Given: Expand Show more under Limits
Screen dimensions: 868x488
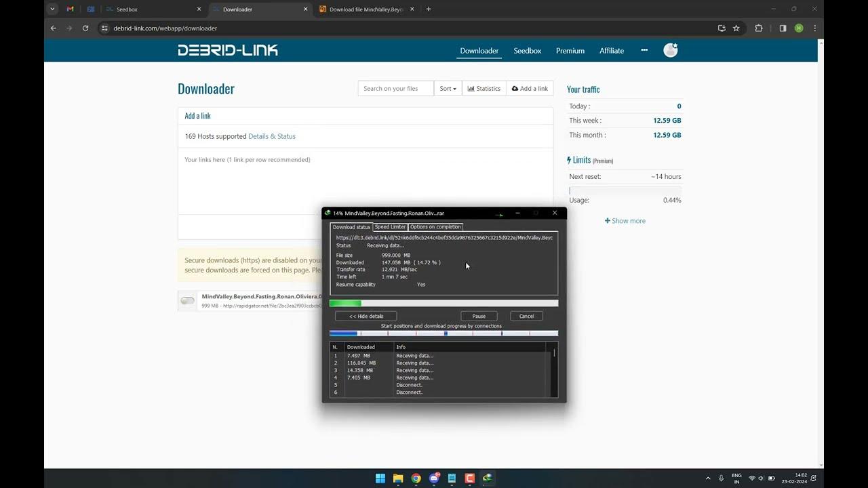Looking at the screenshot, I should point(625,221).
